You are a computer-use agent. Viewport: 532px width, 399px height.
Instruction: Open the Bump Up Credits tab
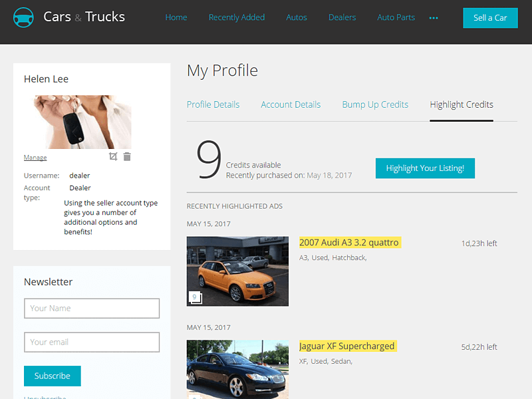point(375,104)
